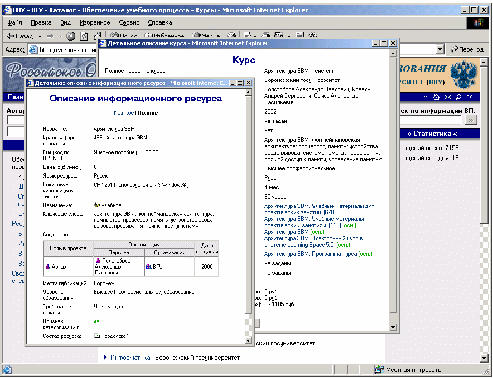493x378 pixels.
Task: Click scroll up arrow in resource description window
Action: coord(248,93)
